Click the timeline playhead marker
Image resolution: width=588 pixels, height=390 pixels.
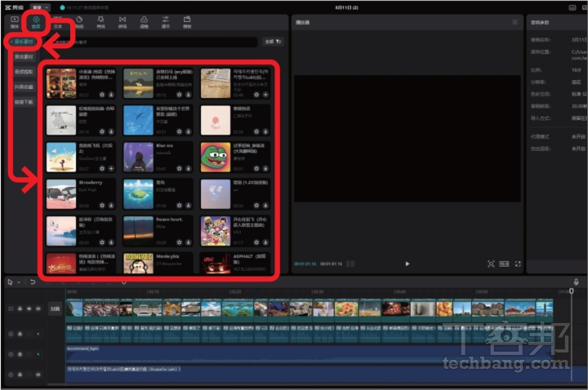571,290
